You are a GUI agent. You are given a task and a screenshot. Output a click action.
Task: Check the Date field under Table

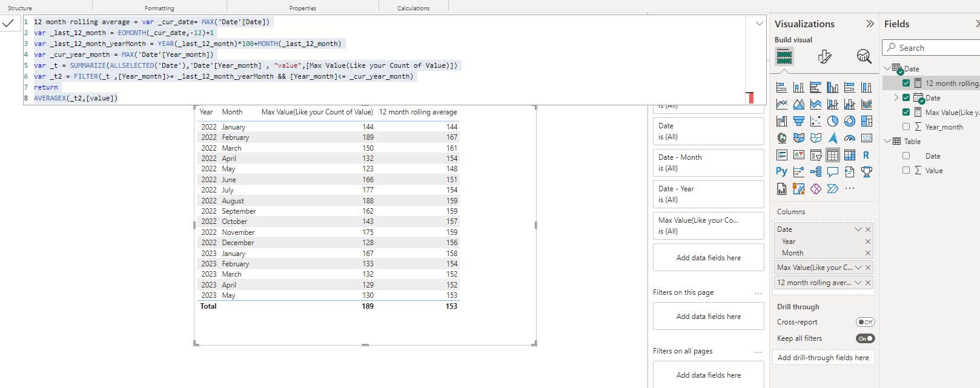[906, 156]
